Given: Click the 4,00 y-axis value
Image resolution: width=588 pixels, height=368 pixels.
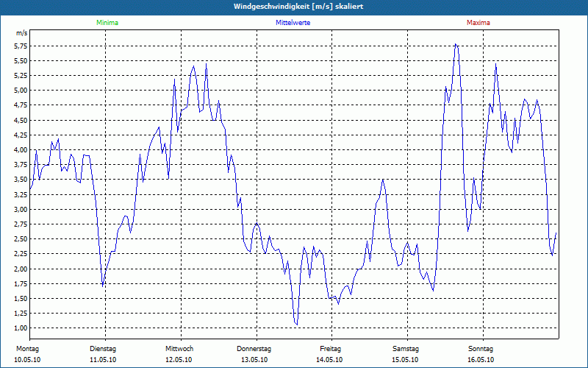Looking at the screenshot, I should coord(21,150).
